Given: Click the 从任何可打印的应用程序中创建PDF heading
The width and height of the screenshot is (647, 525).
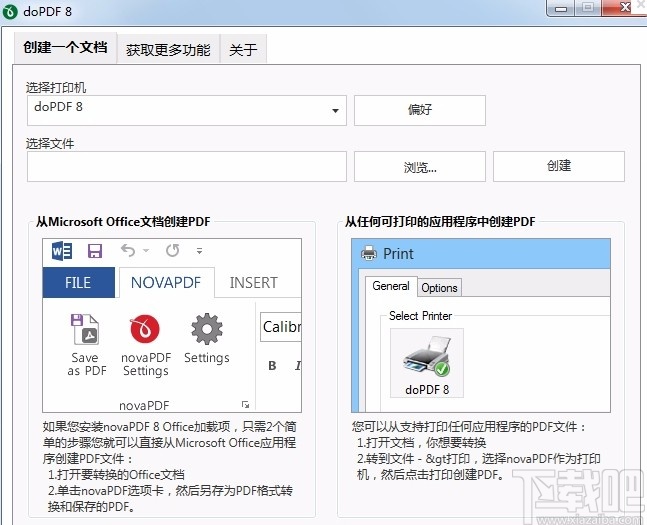Looking at the screenshot, I should click(440, 222).
